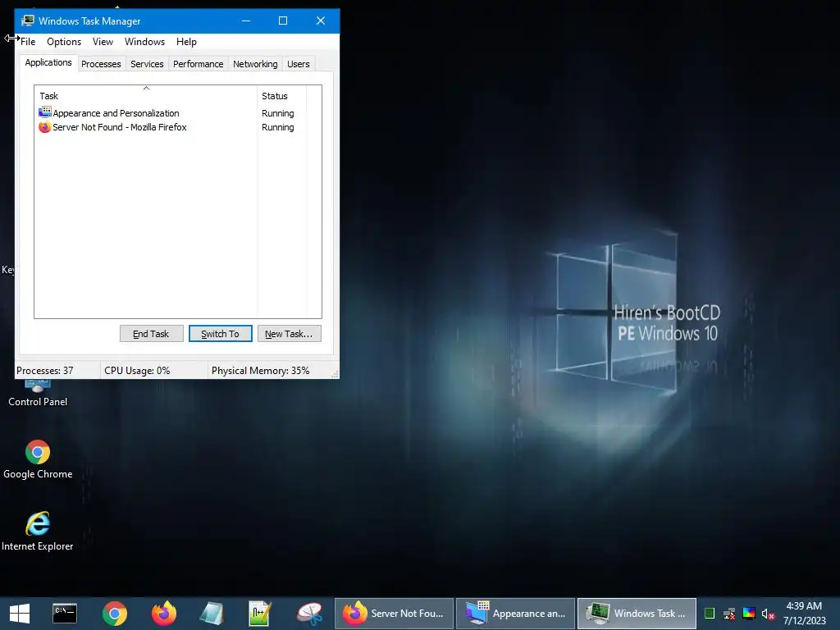The height and width of the screenshot is (630, 840).
Task: Switch to the Services tab
Action: (147, 64)
